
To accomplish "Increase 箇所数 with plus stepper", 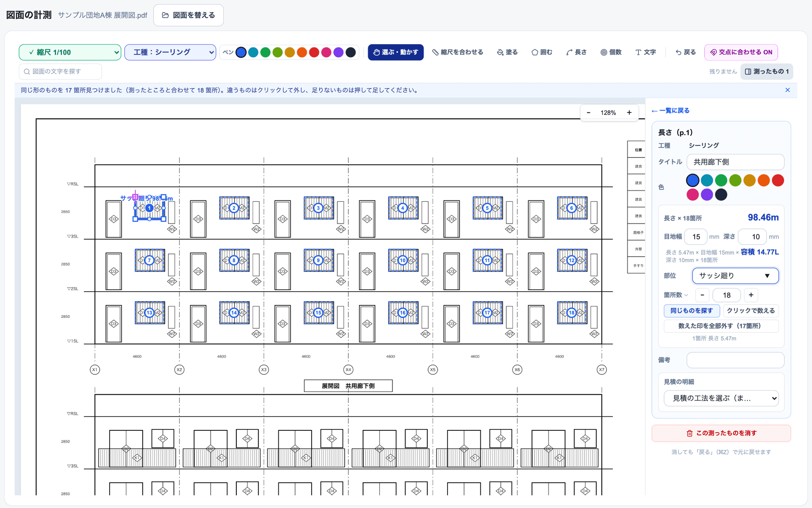I will tap(751, 295).
